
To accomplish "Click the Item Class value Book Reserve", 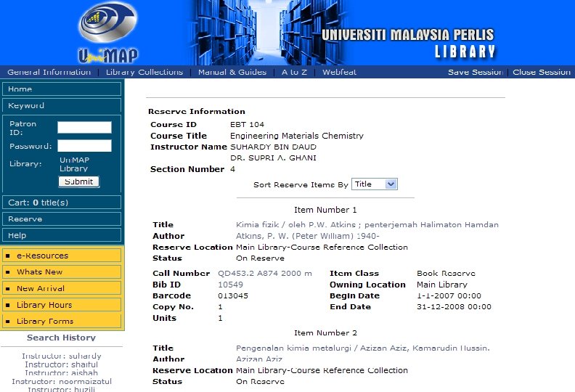I will click(x=446, y=274).
